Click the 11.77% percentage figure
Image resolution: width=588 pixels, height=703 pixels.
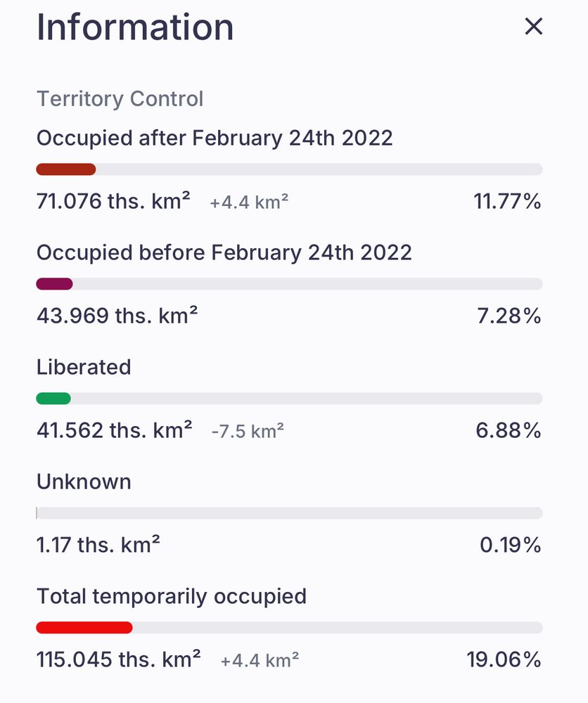coord(507,202)
